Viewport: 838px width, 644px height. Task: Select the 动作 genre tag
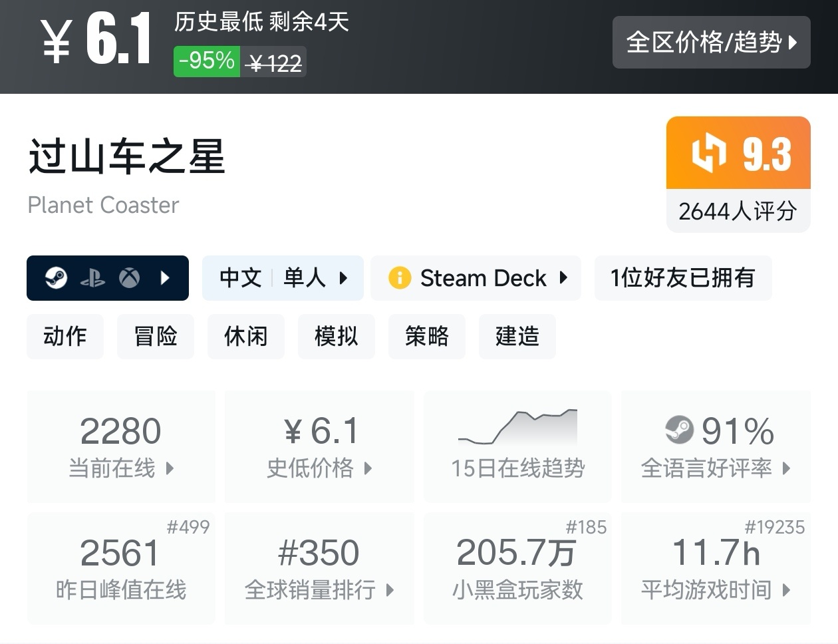click(65, 336)
